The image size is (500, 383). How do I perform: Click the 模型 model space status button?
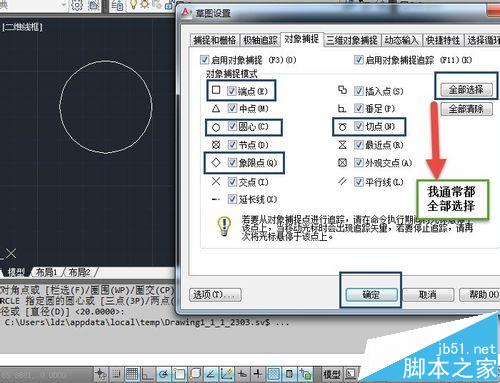[x=332, y=375]
